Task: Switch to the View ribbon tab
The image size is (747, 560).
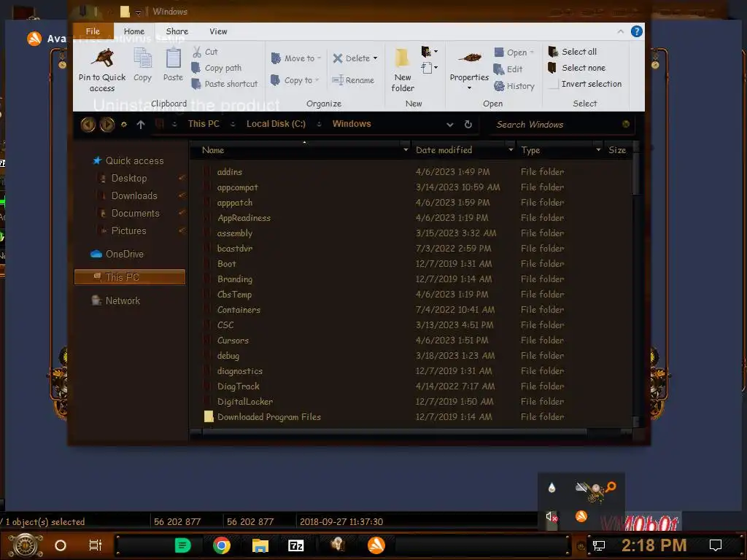Action: coord(218,31)
